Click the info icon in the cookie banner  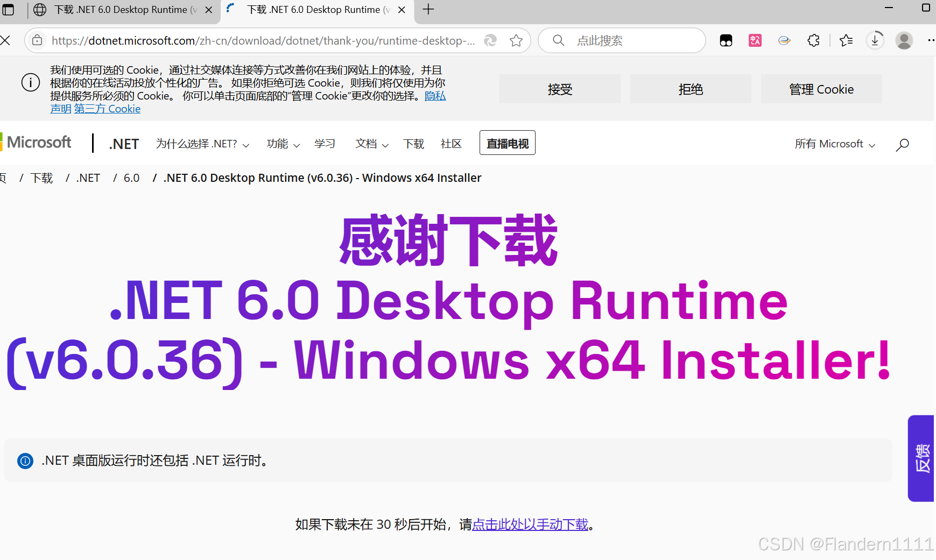point(30,82)
